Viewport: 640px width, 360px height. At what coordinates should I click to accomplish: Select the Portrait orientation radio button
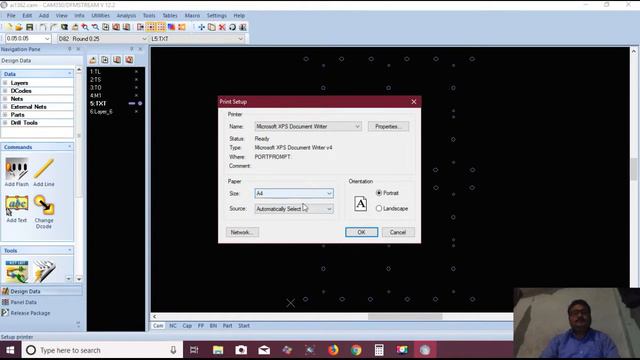point(379,193)
